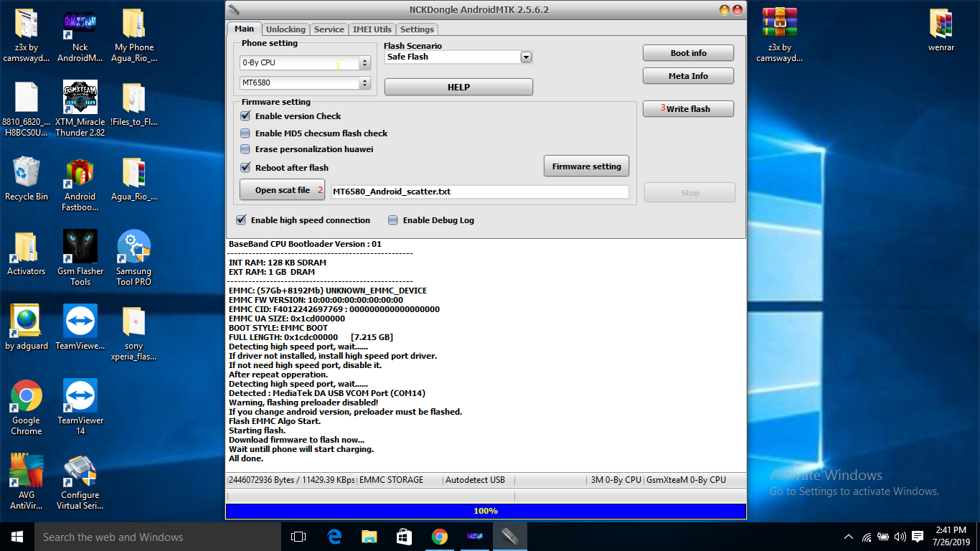Click the Boot info button

(688, 53)
